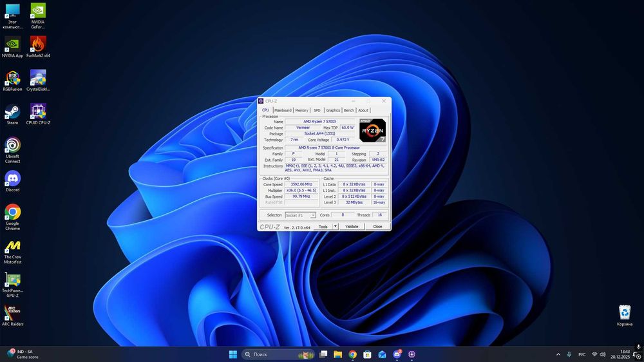This screenshot has height=362, width=644.
Task: Switch to the Memory tab
Action: coord(301,110)
